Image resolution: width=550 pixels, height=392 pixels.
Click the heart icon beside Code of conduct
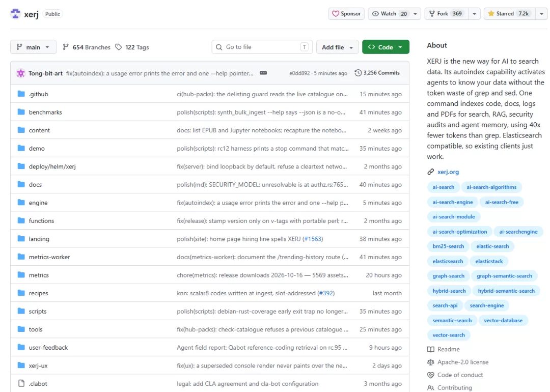430,375
